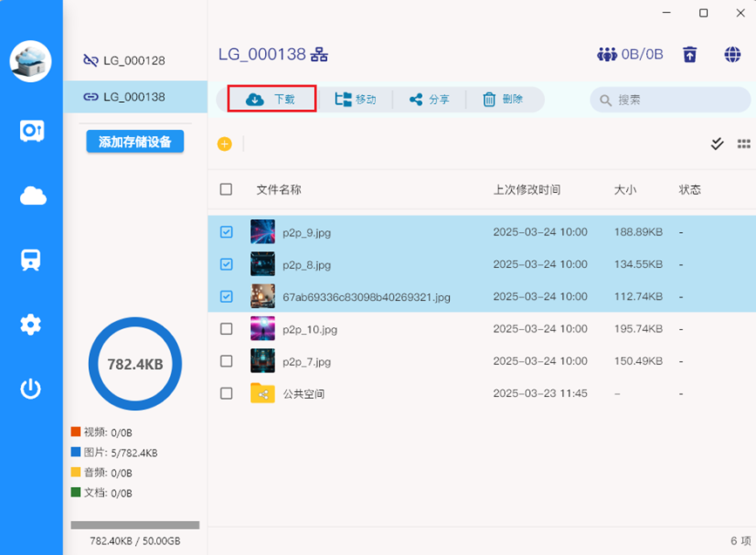Check the 公共空间 folder checkbox
The image size is (756, 555).
226,394
